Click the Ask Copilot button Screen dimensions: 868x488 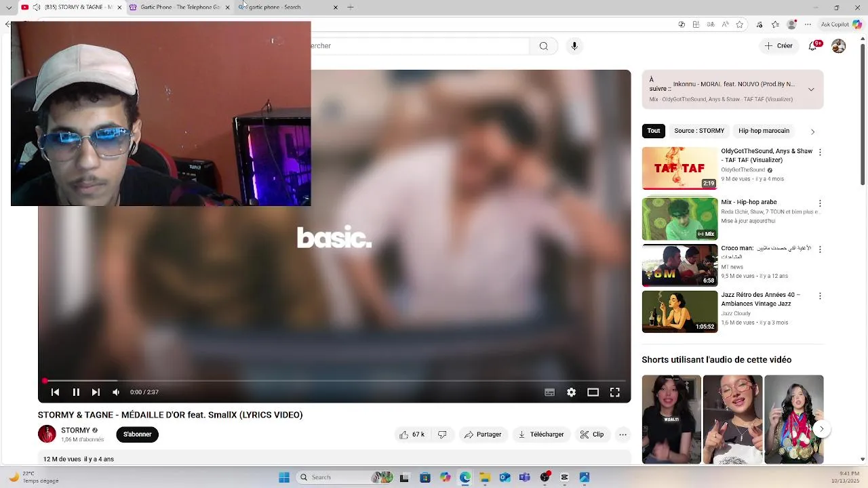pos(841,24)
